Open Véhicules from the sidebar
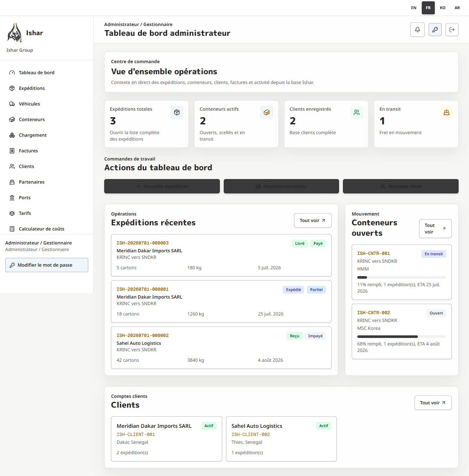The image size is (469, 476). tap(47, 104)
